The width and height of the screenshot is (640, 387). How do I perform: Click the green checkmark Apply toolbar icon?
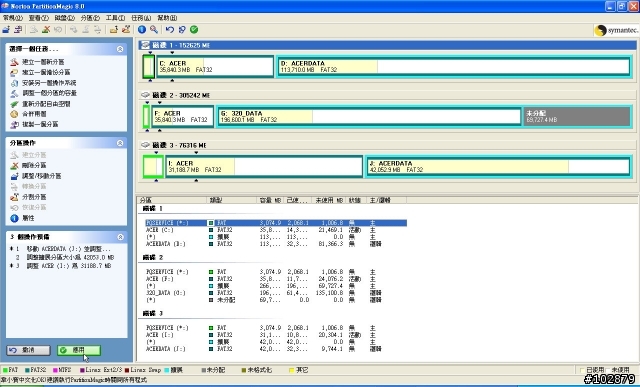coord(194,29)
